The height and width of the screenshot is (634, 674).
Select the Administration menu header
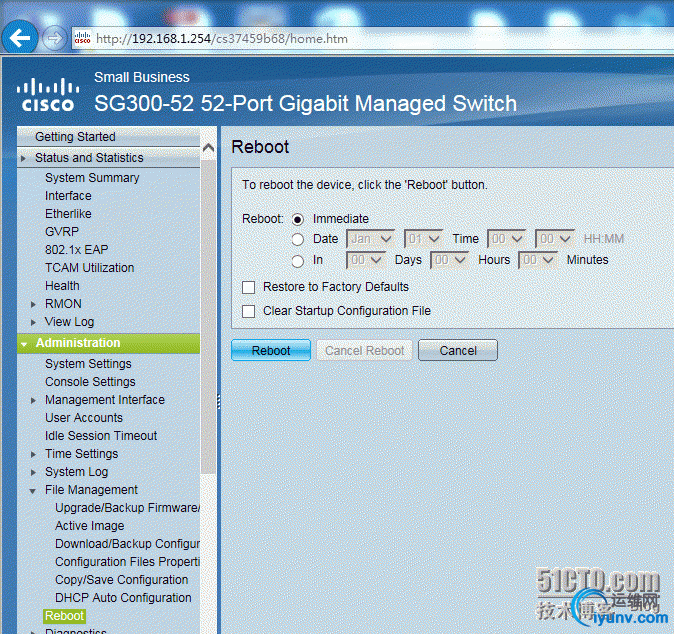point(108,343)
